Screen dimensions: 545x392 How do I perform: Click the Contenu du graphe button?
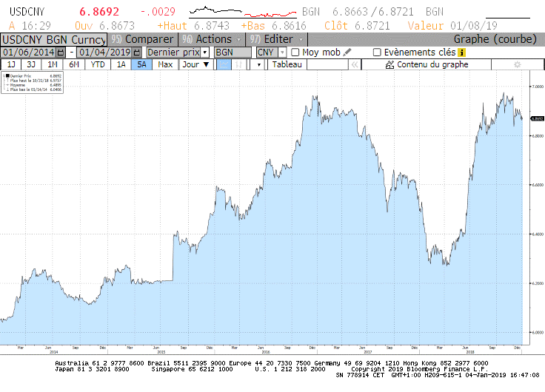[427, 64]
